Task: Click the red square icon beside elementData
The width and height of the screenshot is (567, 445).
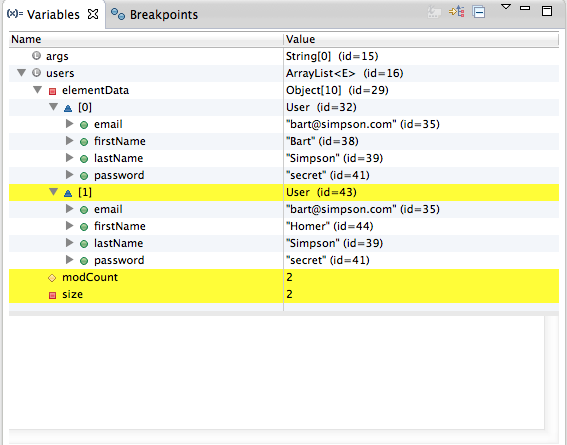Action: click(x=52, y=91)
